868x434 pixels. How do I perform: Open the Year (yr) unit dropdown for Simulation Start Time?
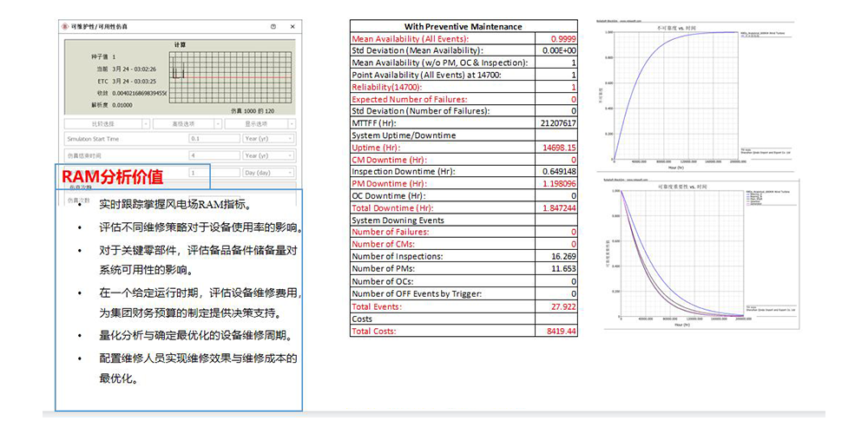[268, 139]
